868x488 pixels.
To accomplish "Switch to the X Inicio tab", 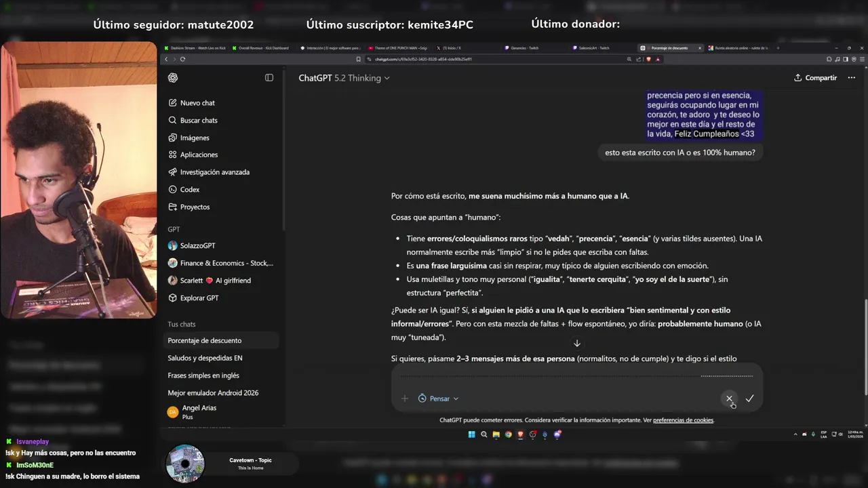I will point(451,48).
